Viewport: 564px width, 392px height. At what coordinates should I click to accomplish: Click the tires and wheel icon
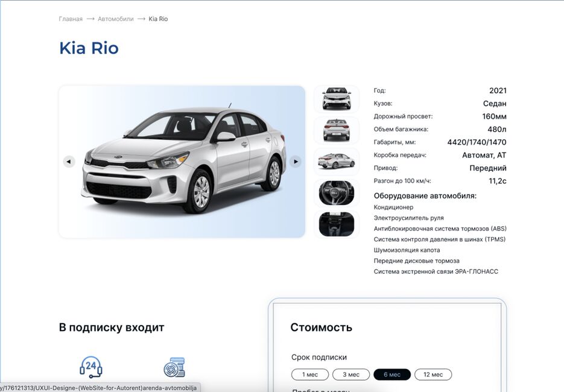point(174,367)
